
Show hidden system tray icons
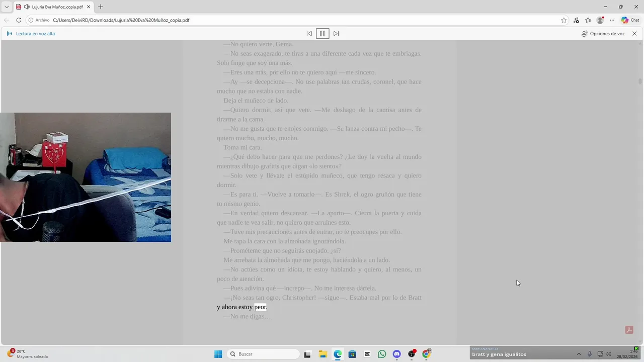579,354
